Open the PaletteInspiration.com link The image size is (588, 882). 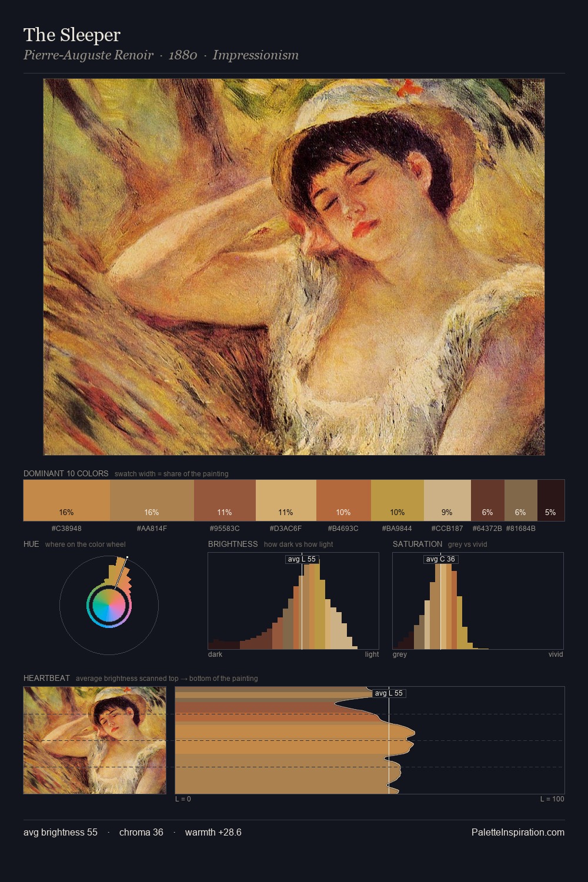click(x=518, y=832)
